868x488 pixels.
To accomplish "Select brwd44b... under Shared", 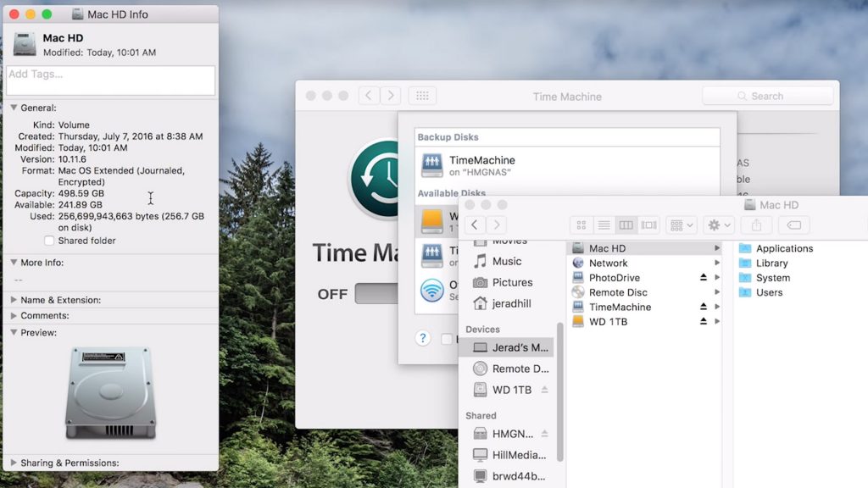I will [x=507, y=476].
